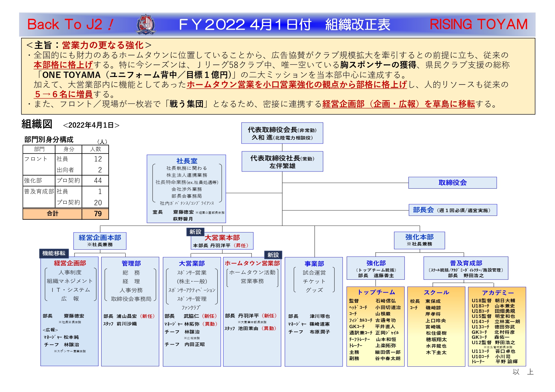Select the '事業部' heading

click(314, 264)
